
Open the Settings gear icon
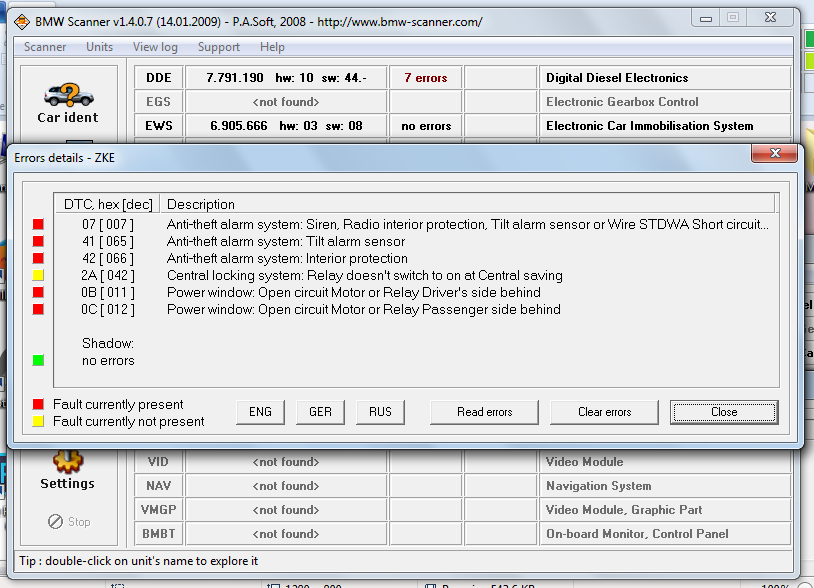[68, 461]
